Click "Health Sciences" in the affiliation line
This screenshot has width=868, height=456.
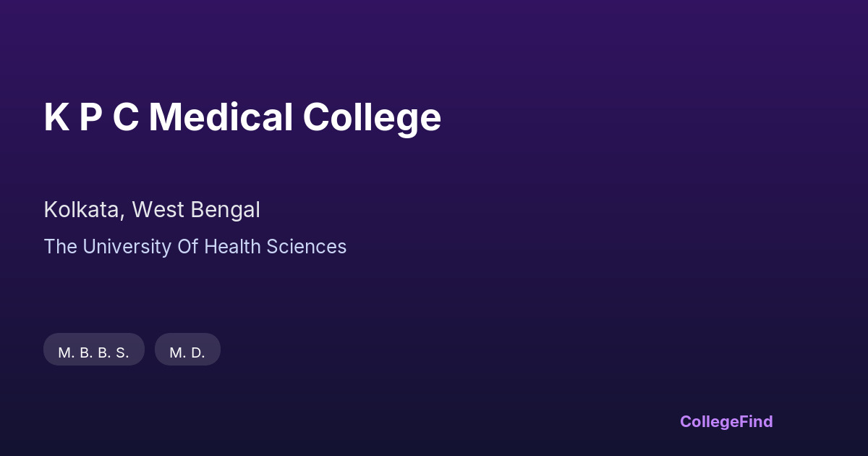(275, 247)
